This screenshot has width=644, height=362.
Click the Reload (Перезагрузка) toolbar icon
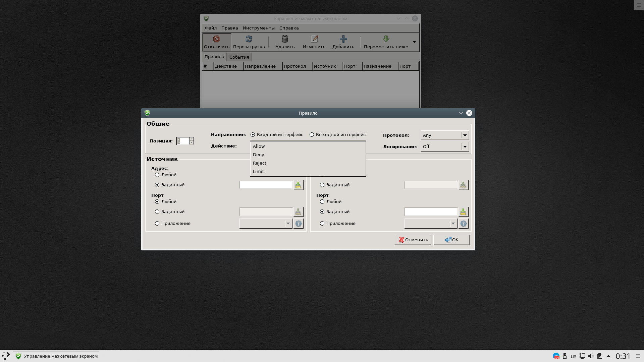[x=249, y=39]
